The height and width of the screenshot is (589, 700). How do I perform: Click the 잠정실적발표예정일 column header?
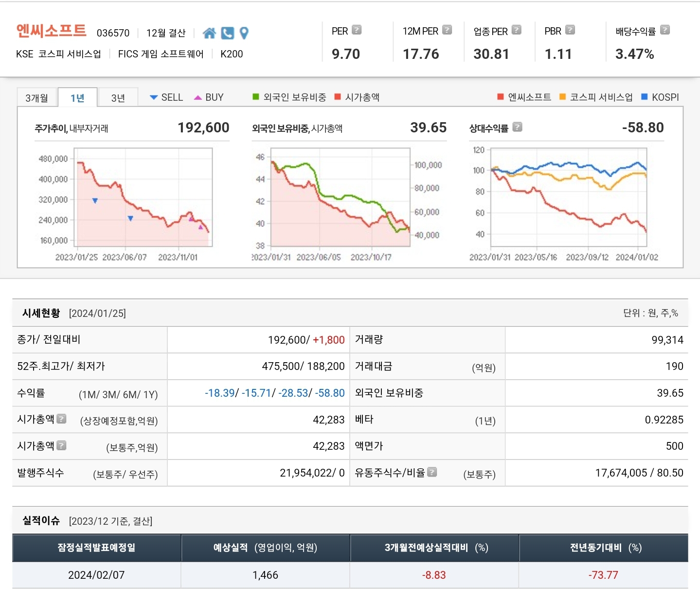[96, 548]
